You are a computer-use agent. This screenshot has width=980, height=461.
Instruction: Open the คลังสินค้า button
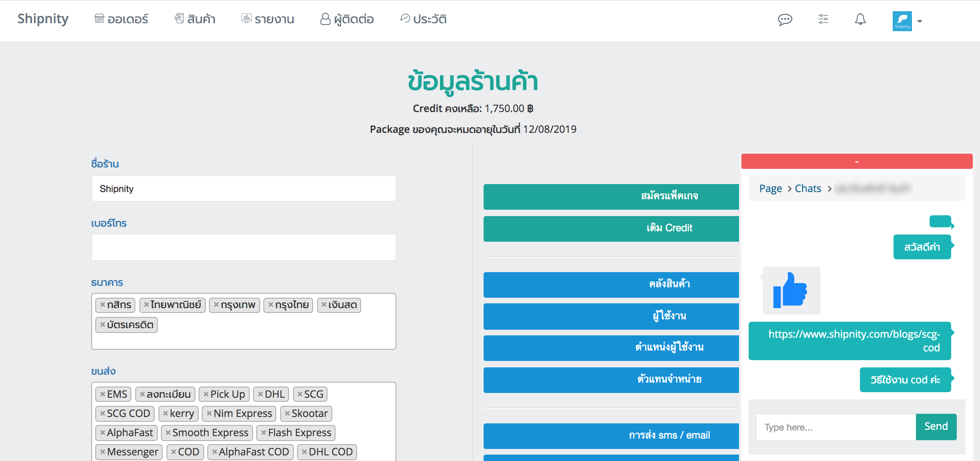click(611, 285)
